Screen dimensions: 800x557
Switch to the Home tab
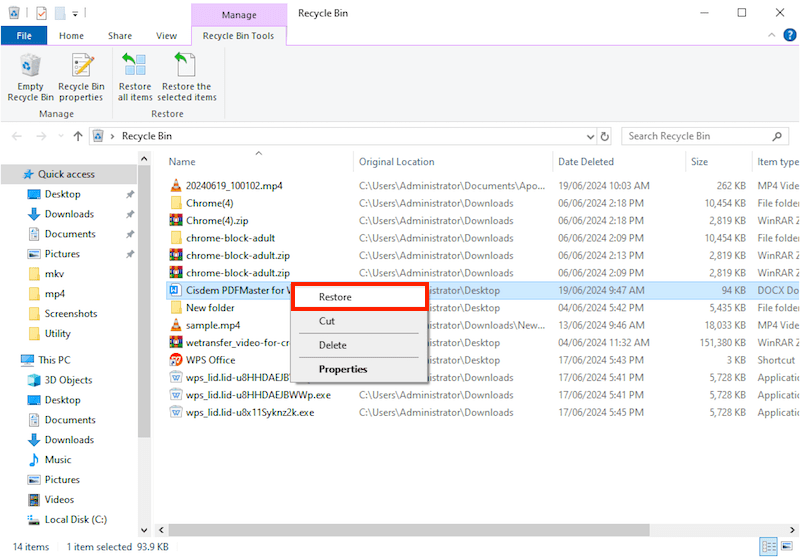click(x=71, y=36)
